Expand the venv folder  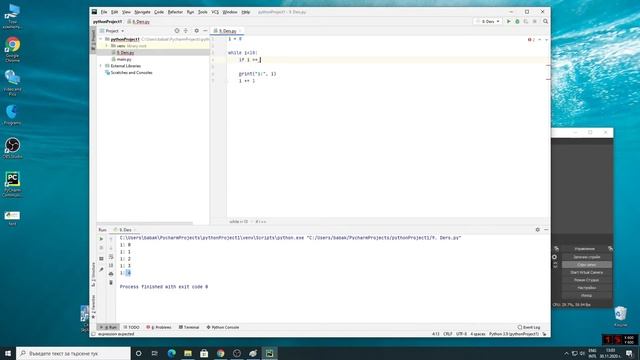point(107,46)
